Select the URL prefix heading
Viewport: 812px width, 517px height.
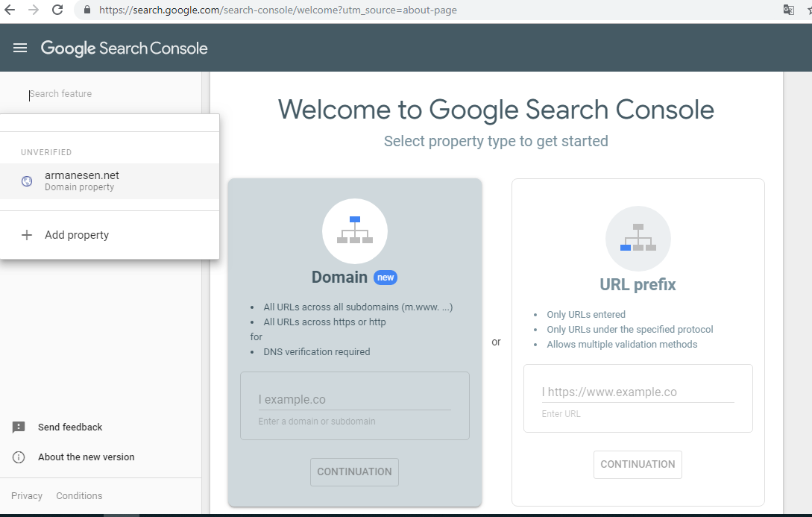[638, 284]
